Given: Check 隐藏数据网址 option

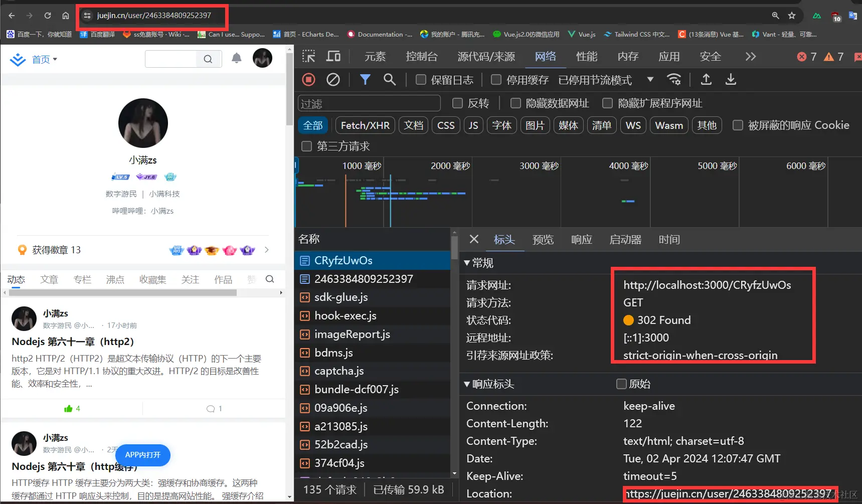Looking at the screenshot, I should [x=515, y=103].
